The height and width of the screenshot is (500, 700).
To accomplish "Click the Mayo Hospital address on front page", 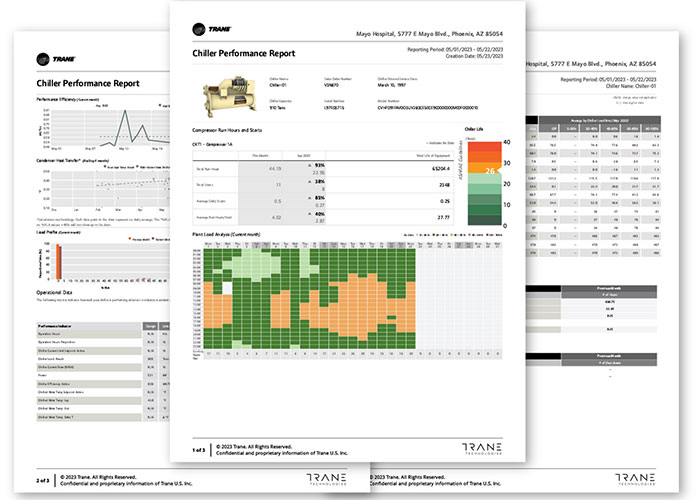I will (x=429, y=34).
